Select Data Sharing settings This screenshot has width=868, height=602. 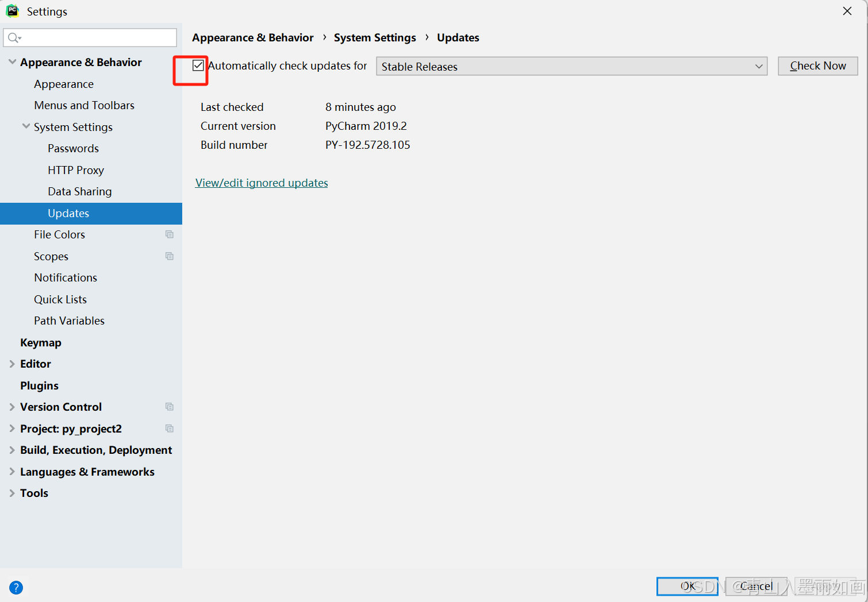pyautogui.click(x=80, y=191)
